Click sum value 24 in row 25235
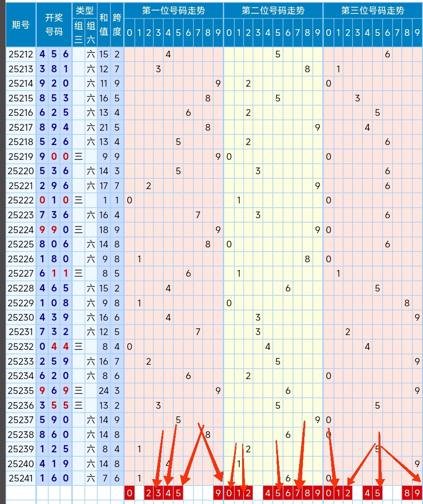The image size is (423, 504). click(x=103, y=391)
